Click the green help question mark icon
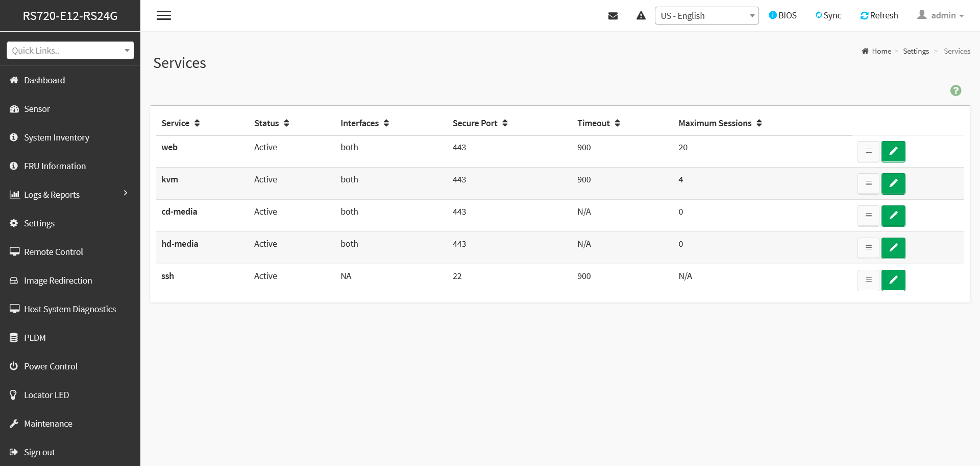The image size is (980, 466). coord(955,90)
